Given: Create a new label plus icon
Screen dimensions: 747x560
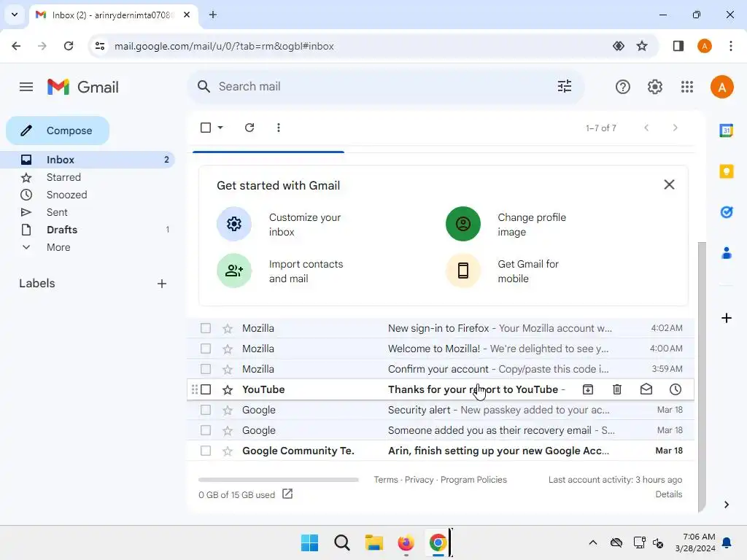Looking at the screenshot, I should coord(162,284).
